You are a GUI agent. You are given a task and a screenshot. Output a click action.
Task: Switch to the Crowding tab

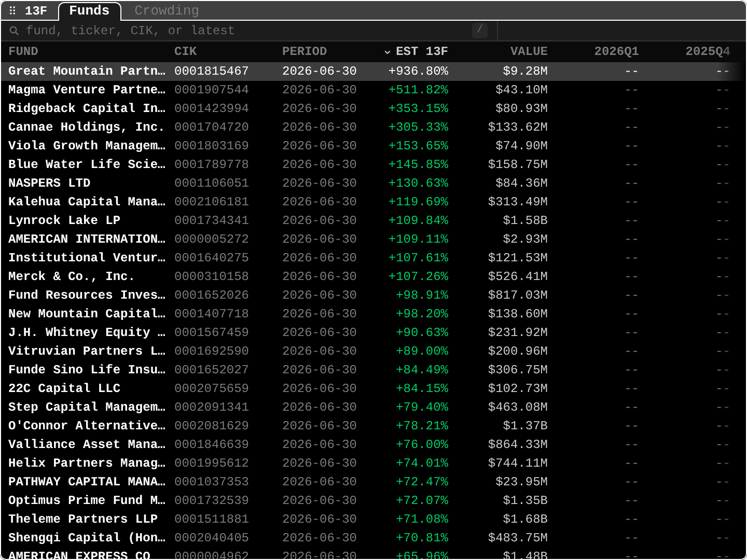(167, 10)
